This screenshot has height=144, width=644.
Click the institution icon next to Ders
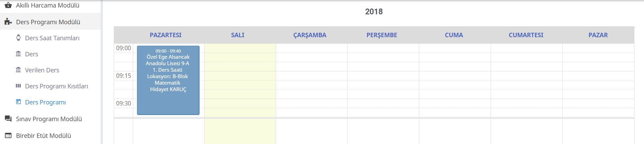pyautogui.click(x=18, y=54)
